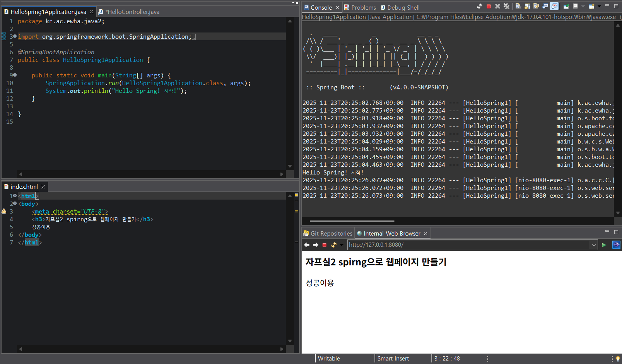622x364 pixels.
Task: Maximize the Internal Web Browser panel
Action: pyautogui.click(x=616, y=232)
